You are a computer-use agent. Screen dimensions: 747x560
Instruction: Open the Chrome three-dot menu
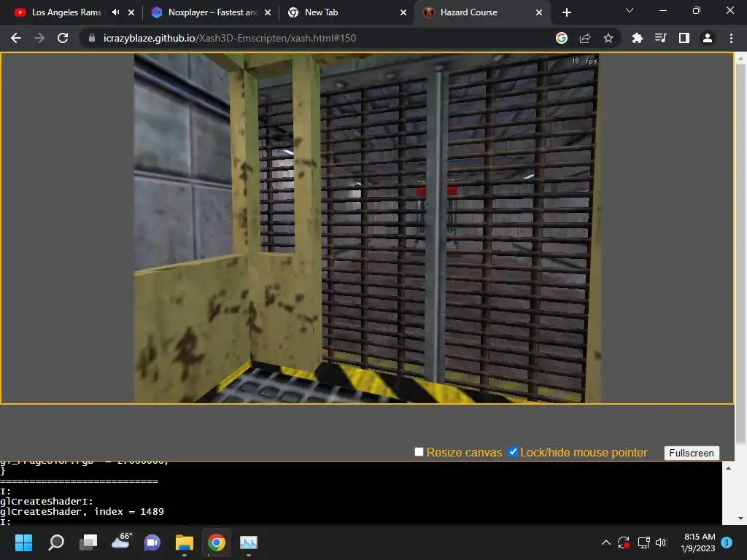(x=731, y=38)
